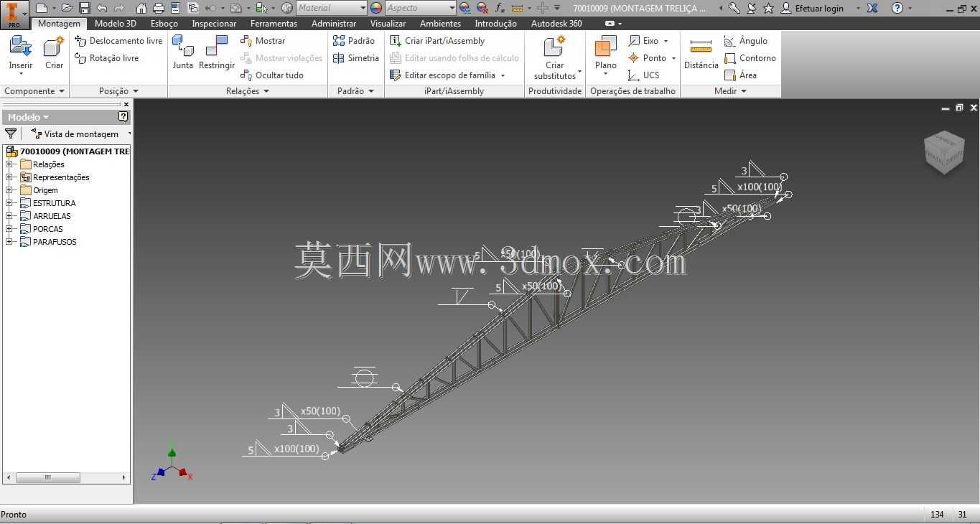Switch to the Inspecionar tab

click(214, 24)
